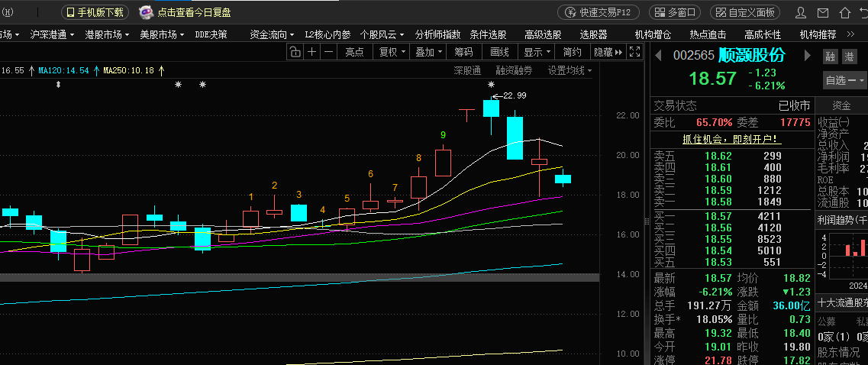Click the event marker above 22.99 candle
Screen dimensions: 868x365
point(491,85)
